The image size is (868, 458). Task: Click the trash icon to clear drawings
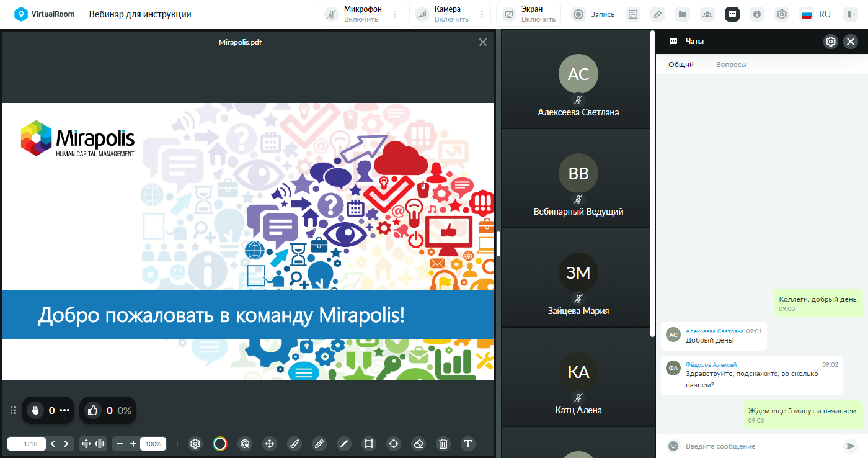[443, 444]
